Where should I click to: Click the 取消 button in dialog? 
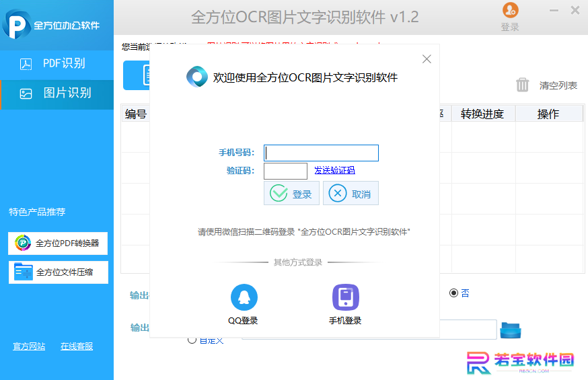tap(351, 193)
